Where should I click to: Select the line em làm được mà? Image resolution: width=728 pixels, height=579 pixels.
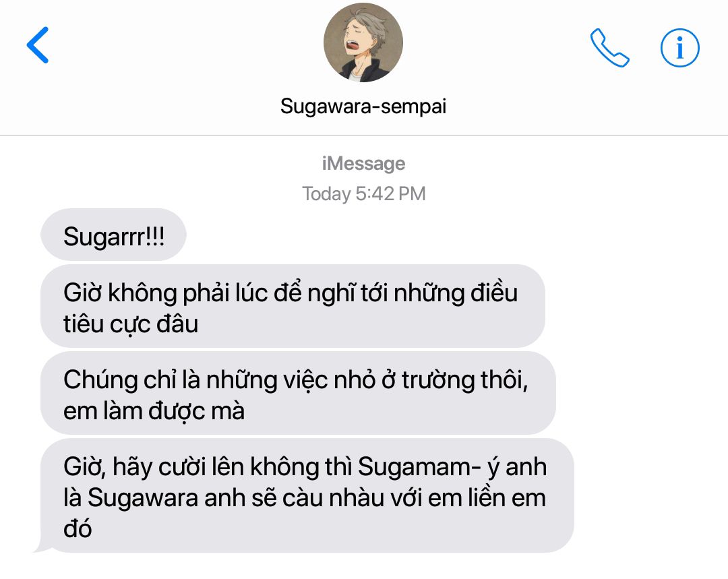click(x=154, y=411)
